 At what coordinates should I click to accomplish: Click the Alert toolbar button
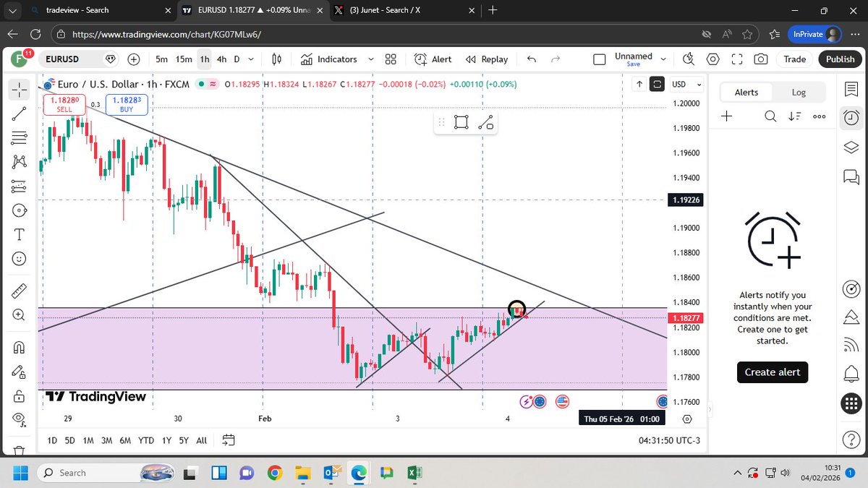click(x=433, y=59)
